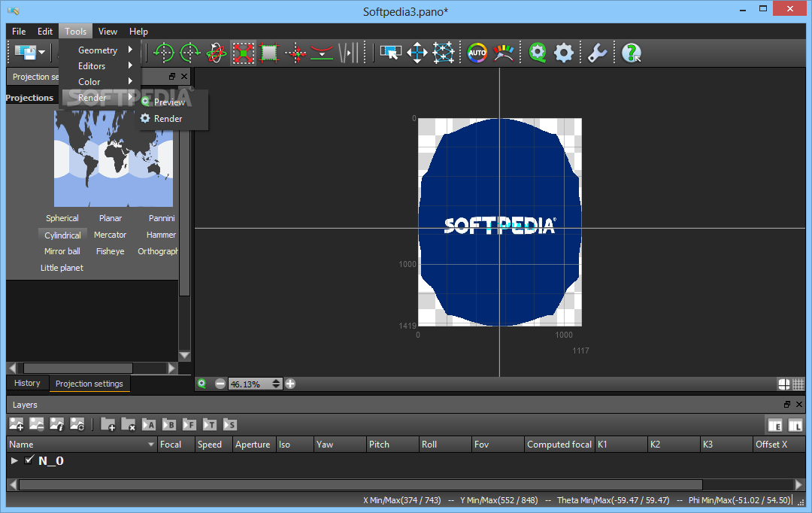Click the zoom out minus button

220,384
